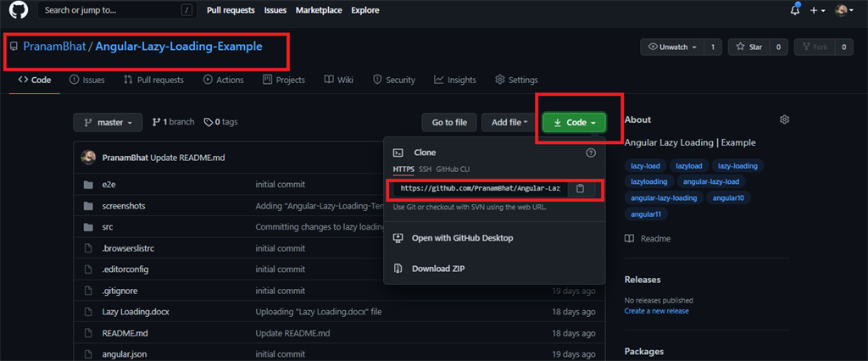Open the user avatar menu

coord(844,10)
